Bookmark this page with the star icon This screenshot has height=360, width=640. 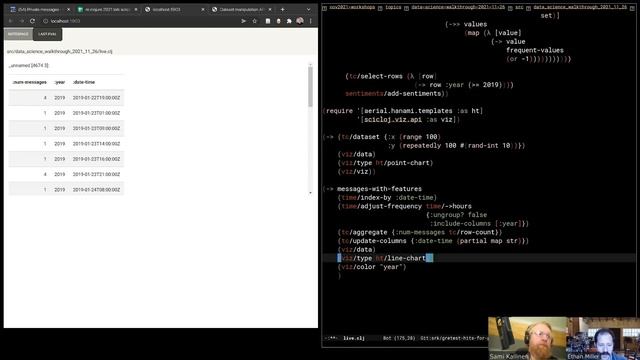255,21
